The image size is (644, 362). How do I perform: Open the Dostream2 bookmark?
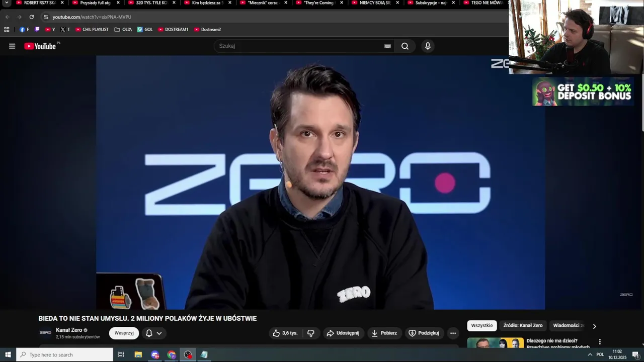[207, 30]
